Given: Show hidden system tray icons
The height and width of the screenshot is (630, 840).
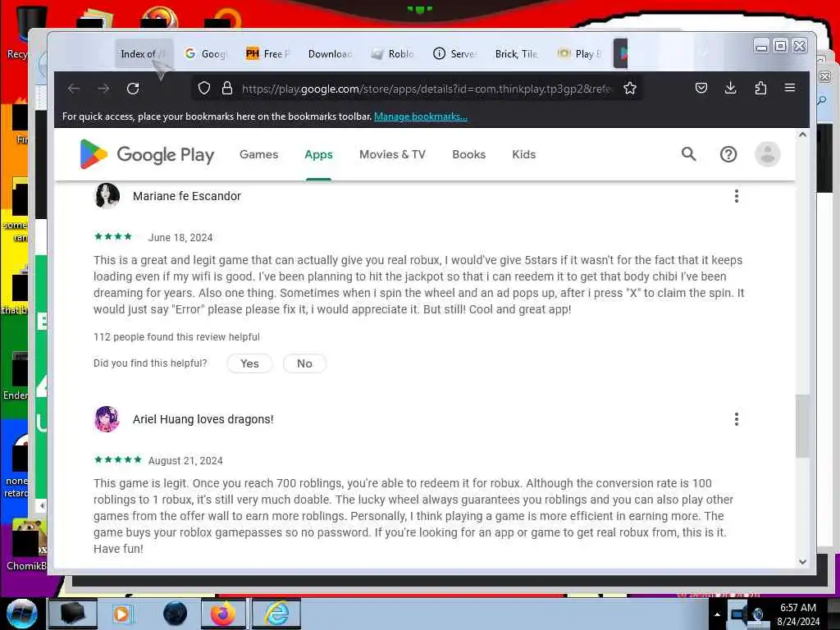Looking at the screenshot, I should (717, 614).
